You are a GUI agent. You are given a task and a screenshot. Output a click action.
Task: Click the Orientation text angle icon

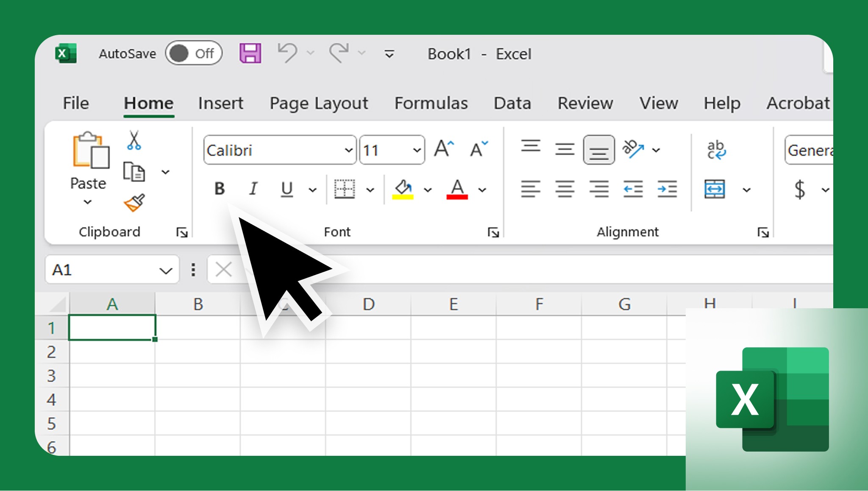[x=633, y=149]
